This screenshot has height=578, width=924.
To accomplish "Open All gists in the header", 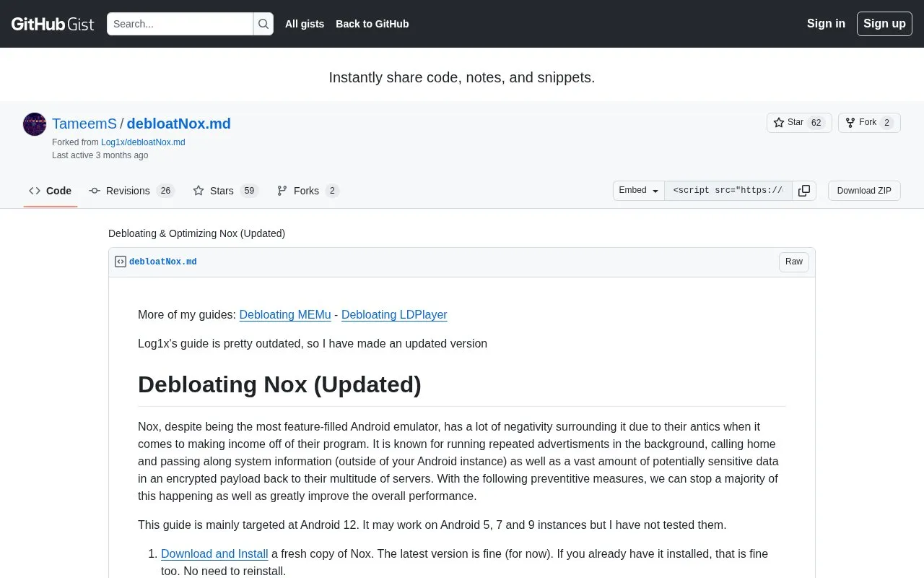I will pos(305,24).
